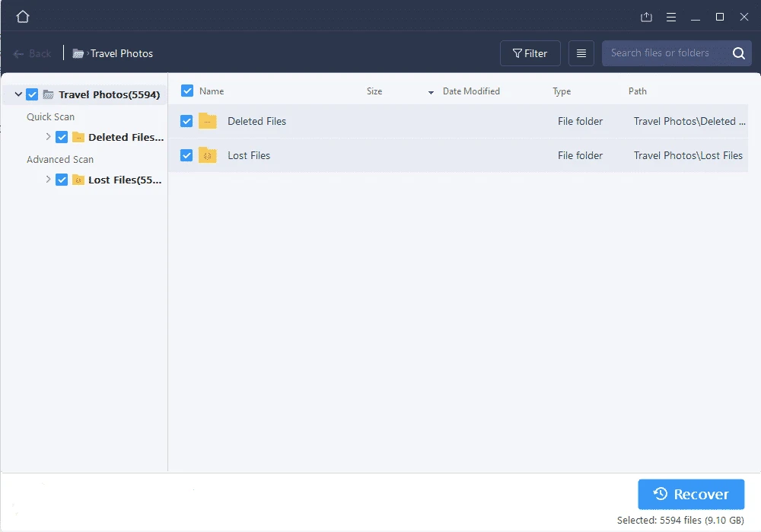This screenshot has height=532, width=761.
Task: Open the Home screen icon
Action: pos(22,16)
